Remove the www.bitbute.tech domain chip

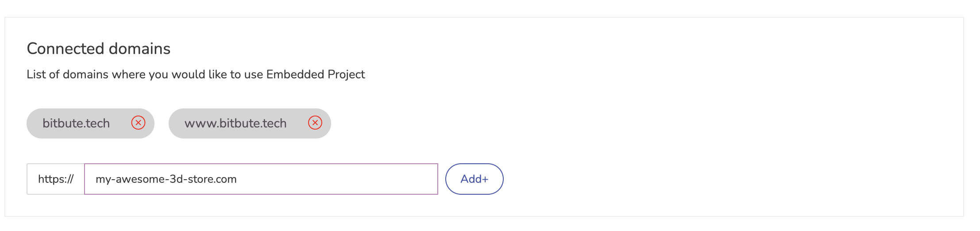315,123
